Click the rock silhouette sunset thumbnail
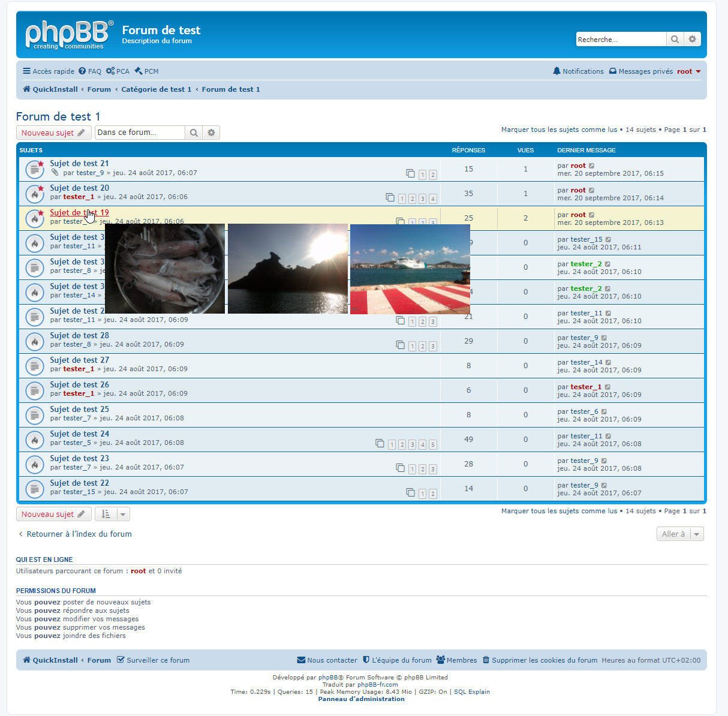Image resolution: width=728 pixels, height=716 pixels. click(288, 269)
